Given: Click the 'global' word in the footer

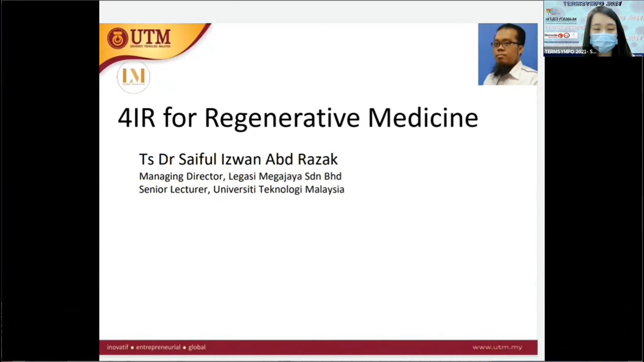Looking at the screenshot, I should [197, 347].
